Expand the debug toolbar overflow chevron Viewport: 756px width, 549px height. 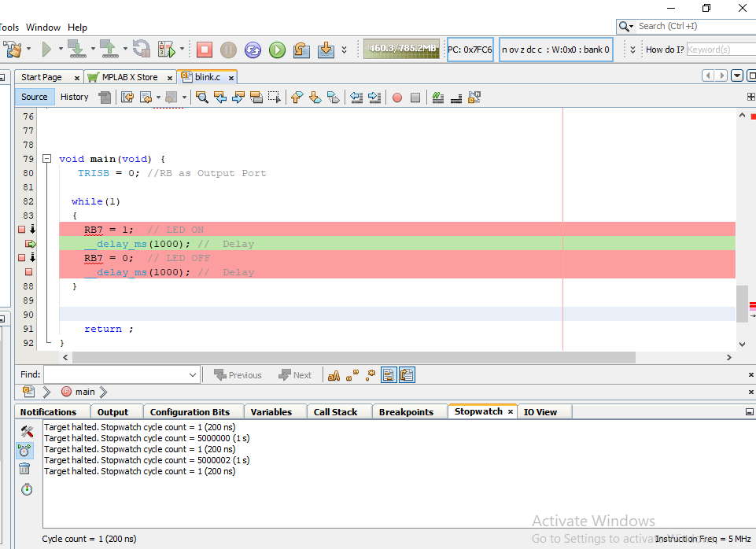click(345, 50)
